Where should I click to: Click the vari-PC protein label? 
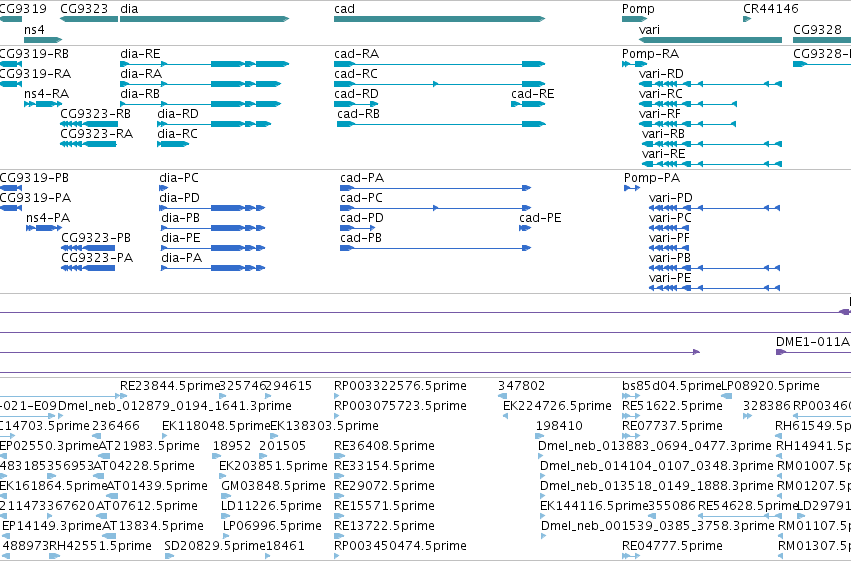click(x=670, y=218)
